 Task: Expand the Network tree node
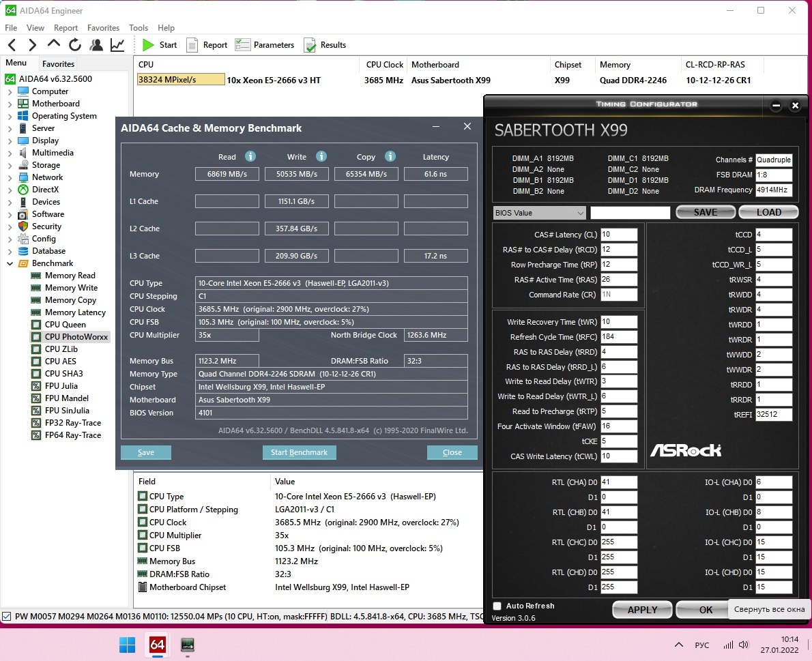(x=10, y=177)
